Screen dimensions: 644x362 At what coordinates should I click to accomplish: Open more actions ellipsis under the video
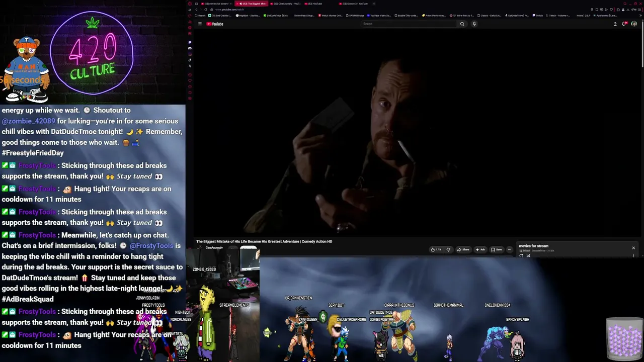click(x=509, y=249)
